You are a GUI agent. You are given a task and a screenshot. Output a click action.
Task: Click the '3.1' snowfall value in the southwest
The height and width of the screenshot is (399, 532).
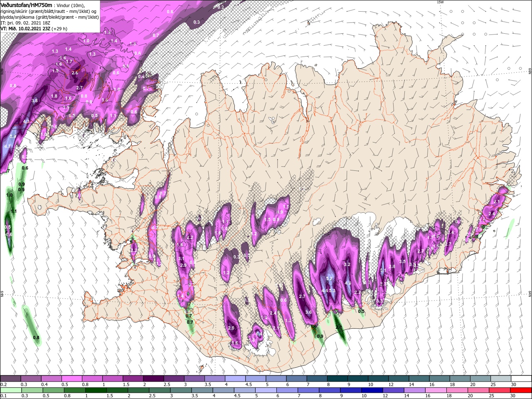click(x=181, y=259)
